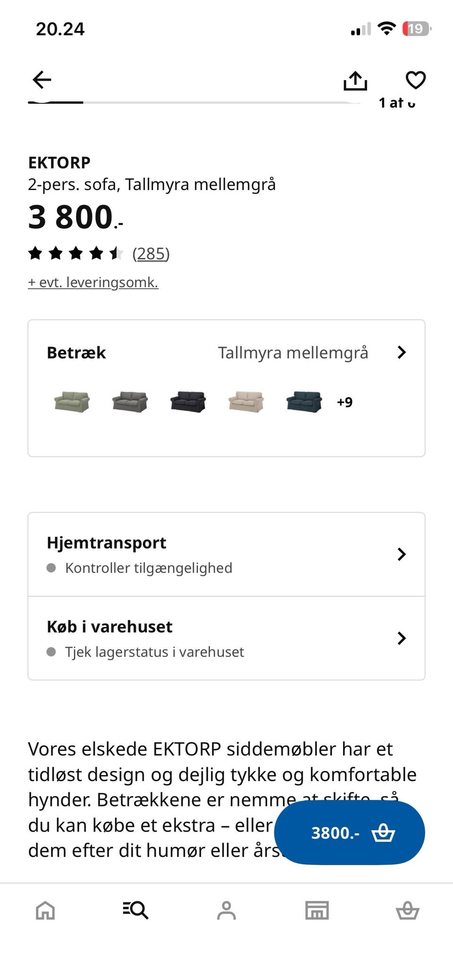Expand the Betræk cover options chevron
The width and height of the screenshot is (453, 980).
pyautogui.click(x=402, y=352)
